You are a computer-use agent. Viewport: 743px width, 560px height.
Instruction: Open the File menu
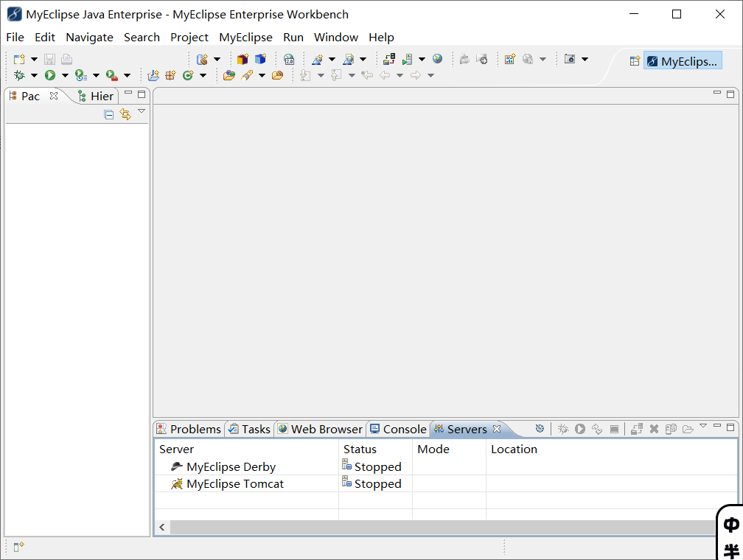[15, 38]
